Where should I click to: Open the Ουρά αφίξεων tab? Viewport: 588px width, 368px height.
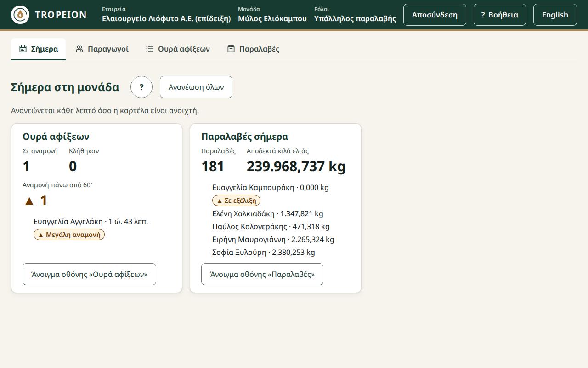pyautogui.click(x=178, y=49)
